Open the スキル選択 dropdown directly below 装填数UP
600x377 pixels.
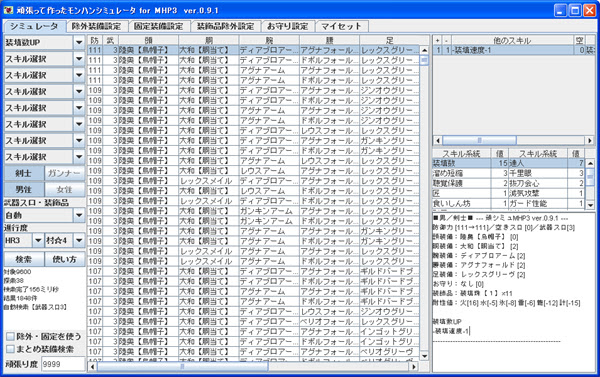[79, 59]
